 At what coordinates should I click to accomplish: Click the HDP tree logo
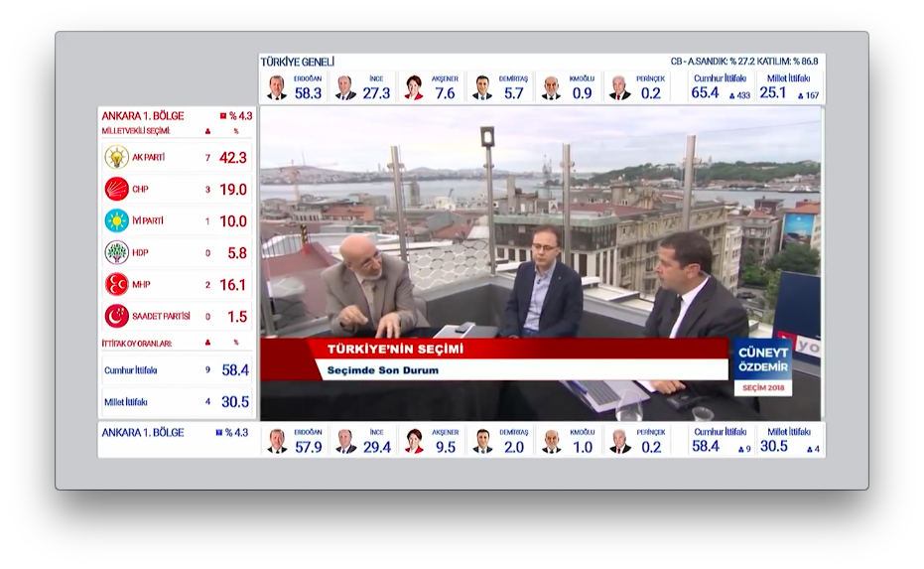(x=117, y=252)
